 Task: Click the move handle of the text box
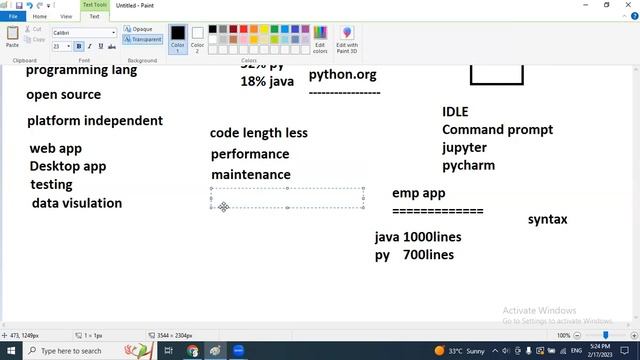(223, 207)
